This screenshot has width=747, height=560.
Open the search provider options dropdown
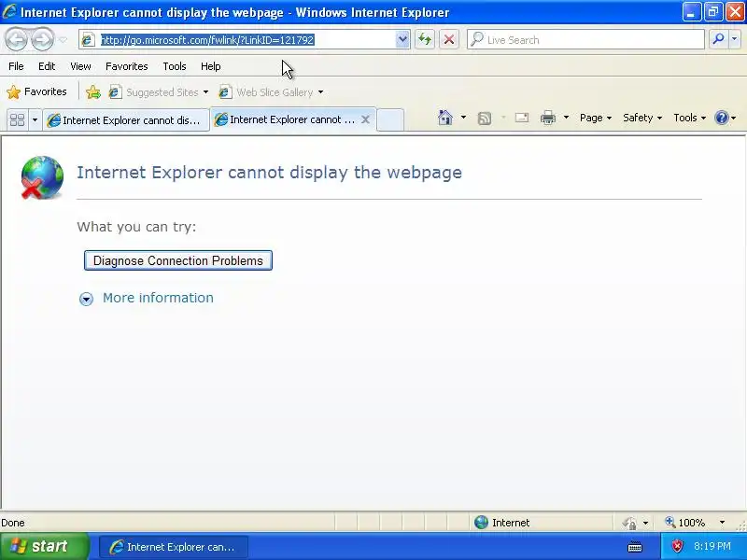pos(735,39)
